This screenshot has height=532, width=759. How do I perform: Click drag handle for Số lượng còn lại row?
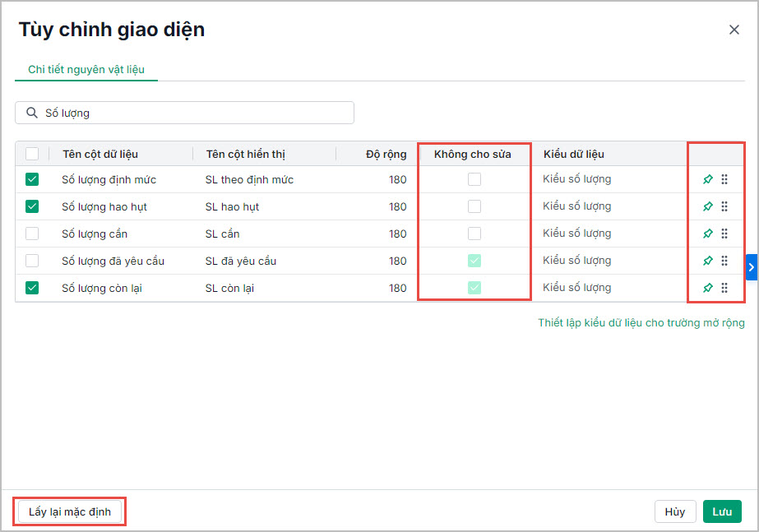[724, 288]
